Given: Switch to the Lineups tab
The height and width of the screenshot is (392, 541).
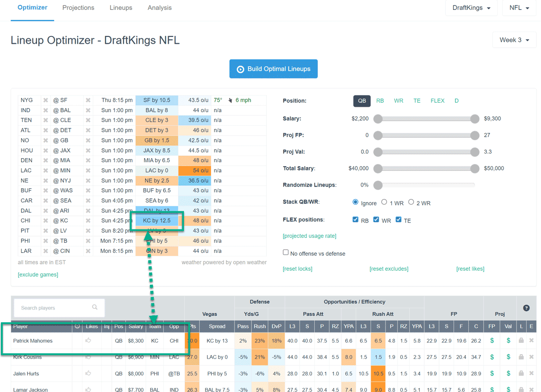Looking at the screenshot, I should (x=121, y=8).
